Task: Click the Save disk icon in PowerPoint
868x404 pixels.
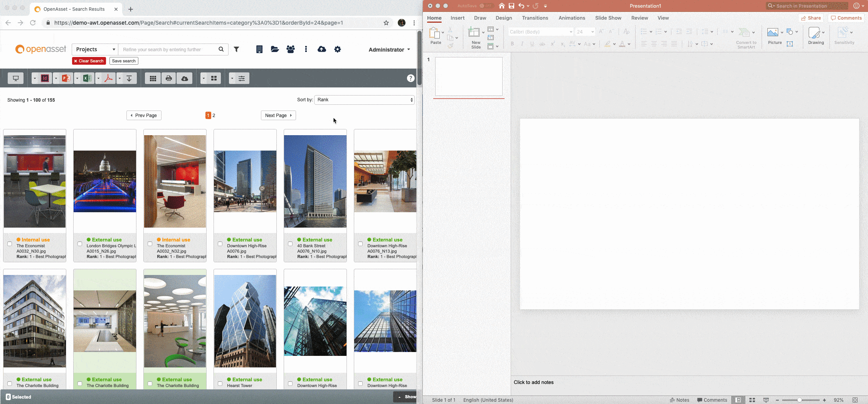Action: click(x=511, y=6)
